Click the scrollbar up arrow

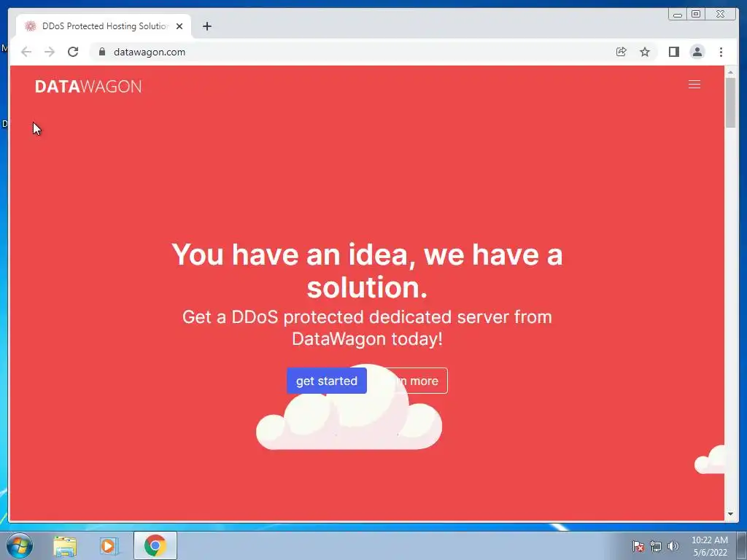pos(730,72)
